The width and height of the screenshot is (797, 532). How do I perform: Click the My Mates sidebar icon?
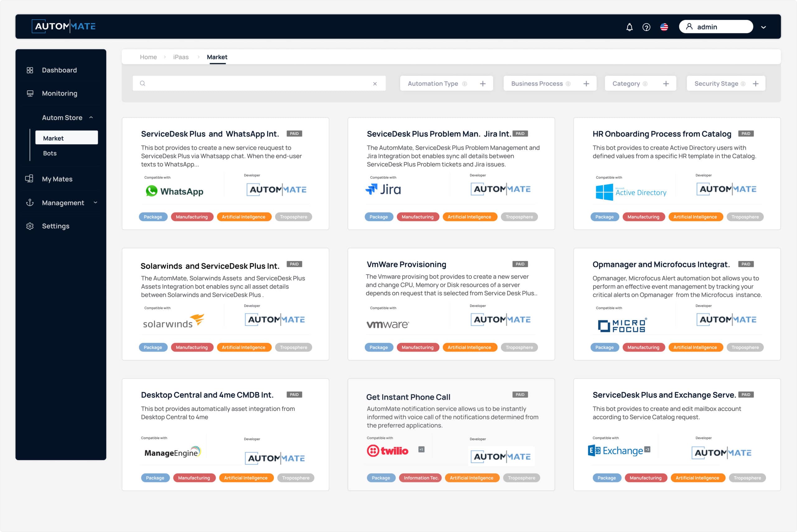tap(29, 179)
